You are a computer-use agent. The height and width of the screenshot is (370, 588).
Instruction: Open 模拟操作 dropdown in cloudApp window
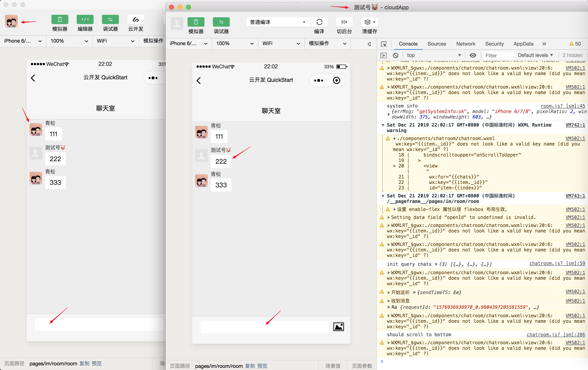328,43
